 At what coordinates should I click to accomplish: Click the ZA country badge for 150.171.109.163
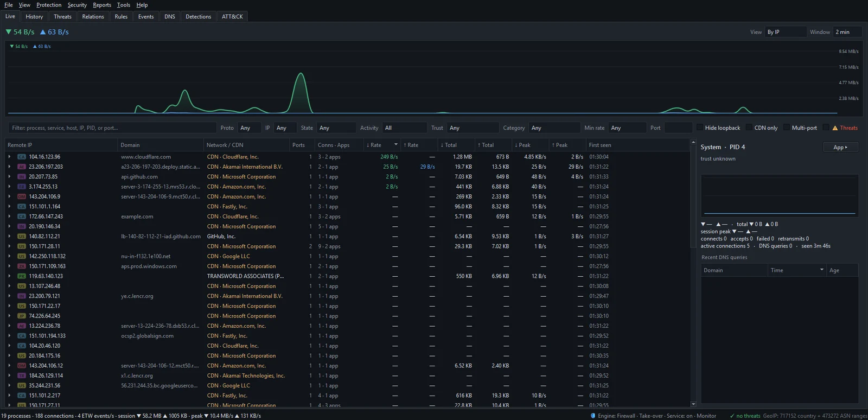22,266
